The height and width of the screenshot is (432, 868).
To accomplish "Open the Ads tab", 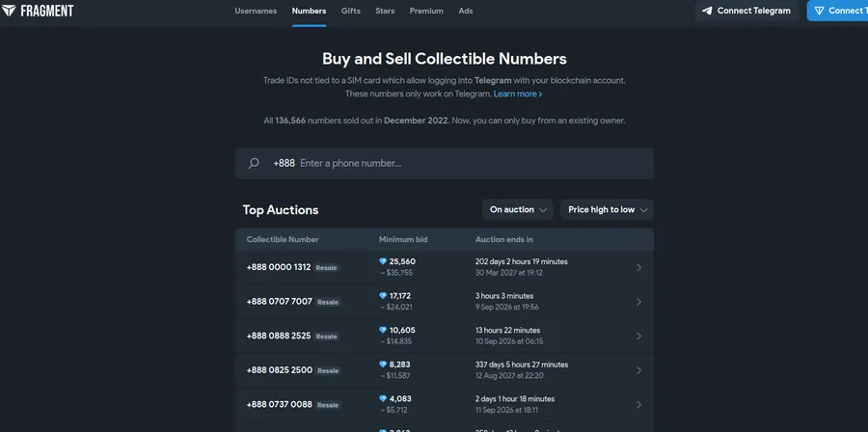I will [466, 11].
